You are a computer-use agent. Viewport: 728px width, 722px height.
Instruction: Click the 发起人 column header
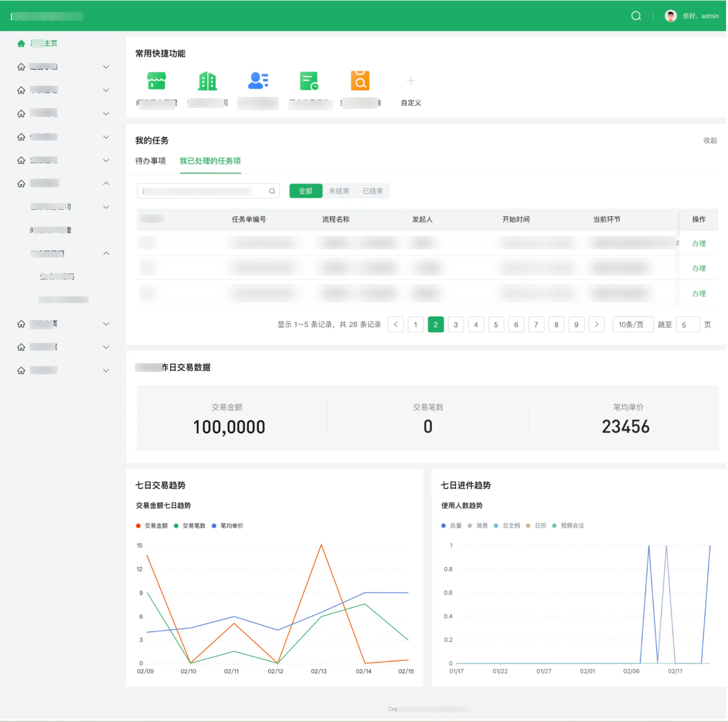[x=422, y=219]
